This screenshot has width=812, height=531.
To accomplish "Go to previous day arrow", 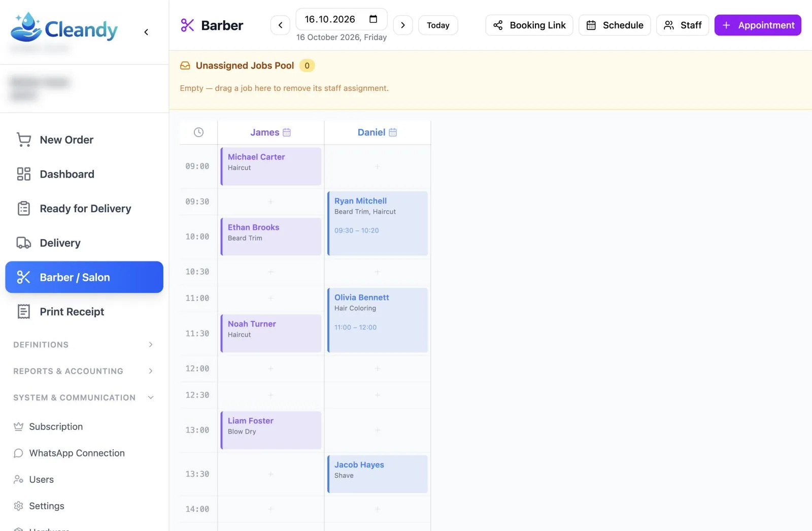I will coord(280,25).
